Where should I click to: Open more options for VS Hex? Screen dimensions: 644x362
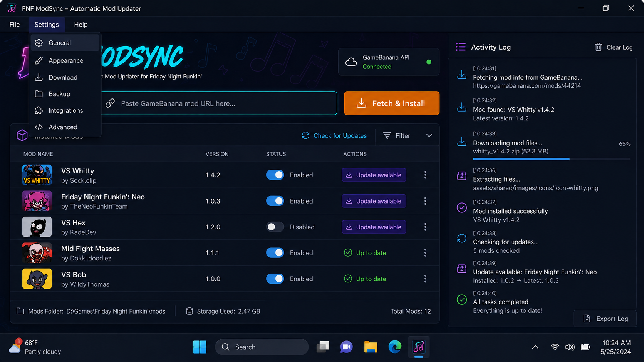425,227
